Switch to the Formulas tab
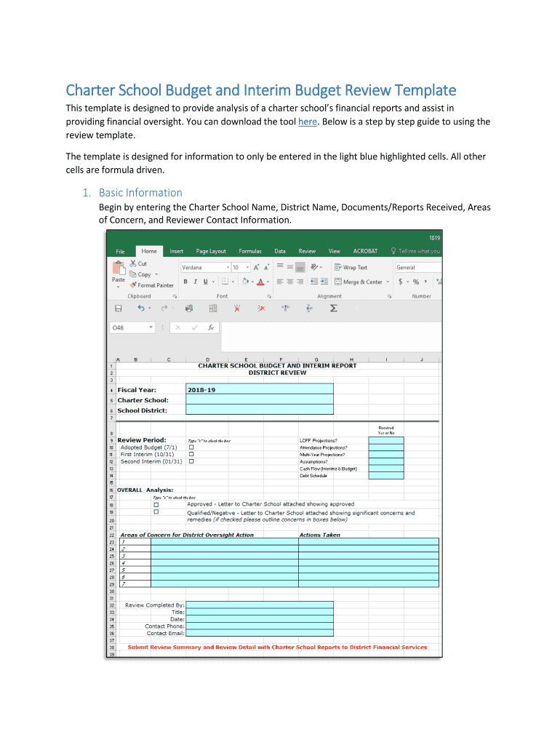 [250, 251]
